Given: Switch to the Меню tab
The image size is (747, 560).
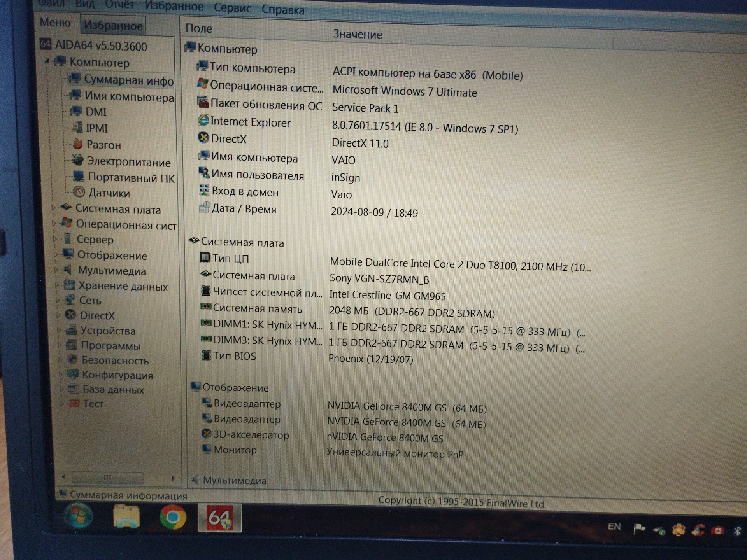Looking at the screenshot, I should 55,22.
